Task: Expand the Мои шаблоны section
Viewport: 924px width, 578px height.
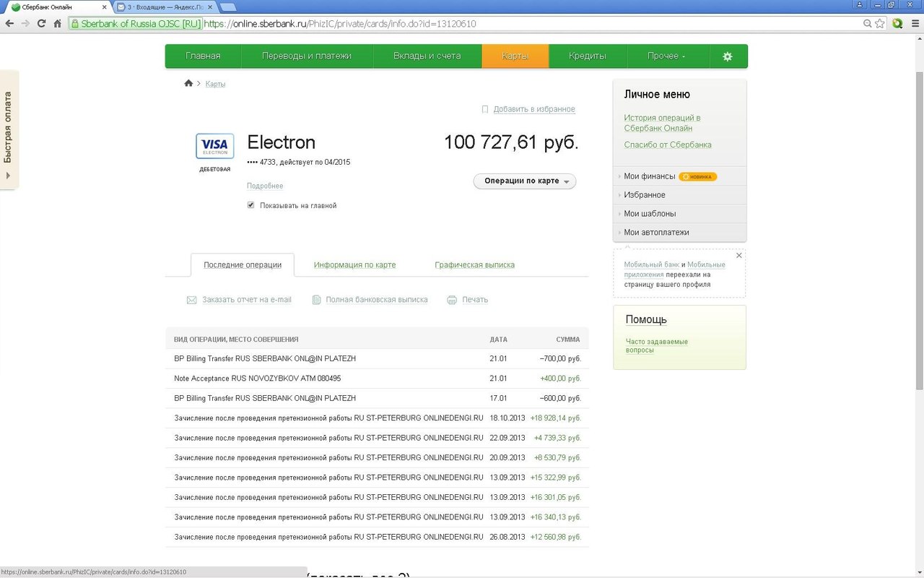Action: [650, 214]
